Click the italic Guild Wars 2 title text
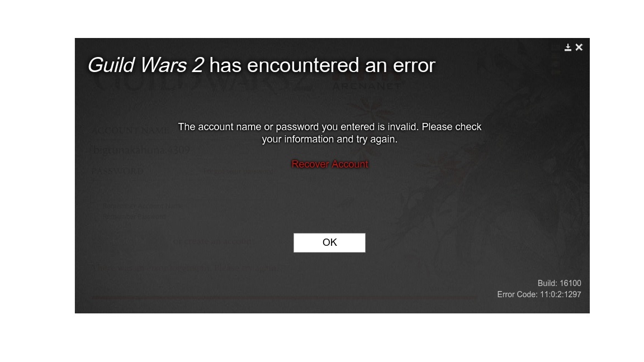Viewport: 644px width, 362px height. pos(145,65)
